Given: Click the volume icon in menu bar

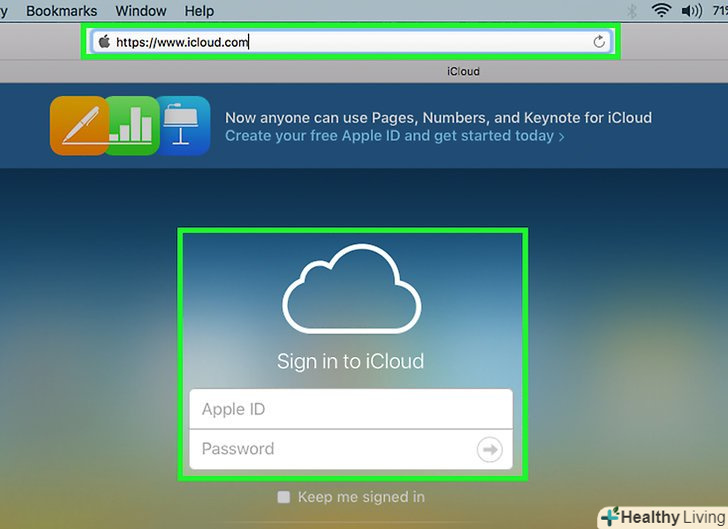Looking at the screenshot, I should (692, 11).
